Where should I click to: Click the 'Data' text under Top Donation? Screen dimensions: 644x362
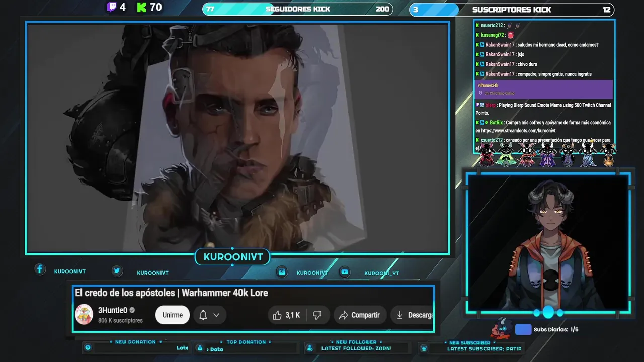(216, 349)
